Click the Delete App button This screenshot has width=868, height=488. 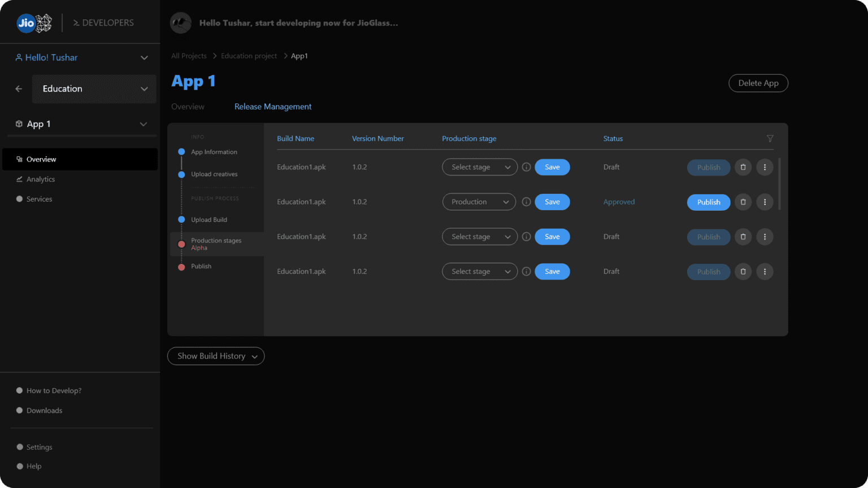(758, 83)
